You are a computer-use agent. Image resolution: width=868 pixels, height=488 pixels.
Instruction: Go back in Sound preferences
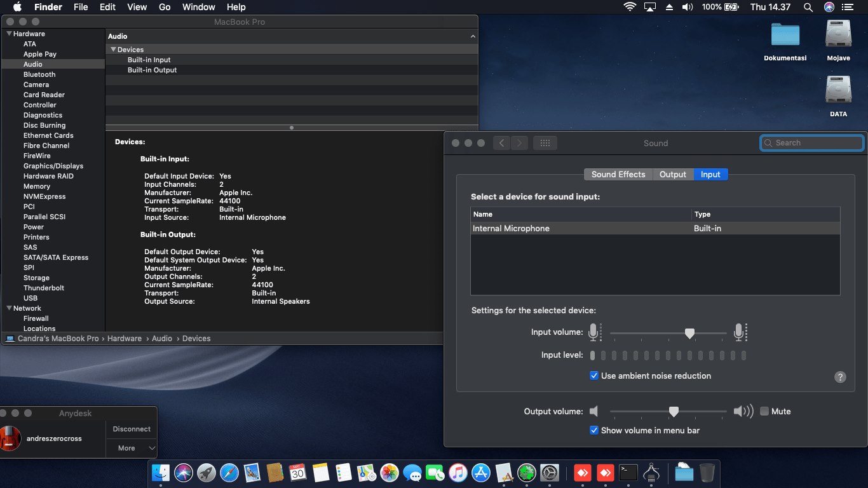click(x=502, y=143)
